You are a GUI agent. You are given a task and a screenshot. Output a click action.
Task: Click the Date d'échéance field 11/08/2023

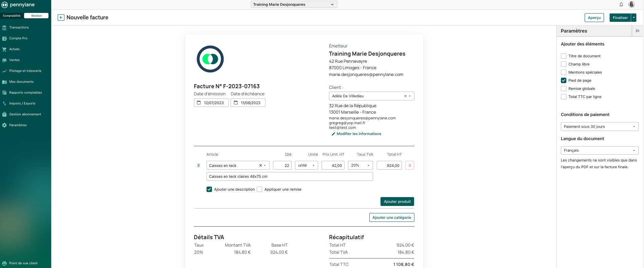[248, 103]
